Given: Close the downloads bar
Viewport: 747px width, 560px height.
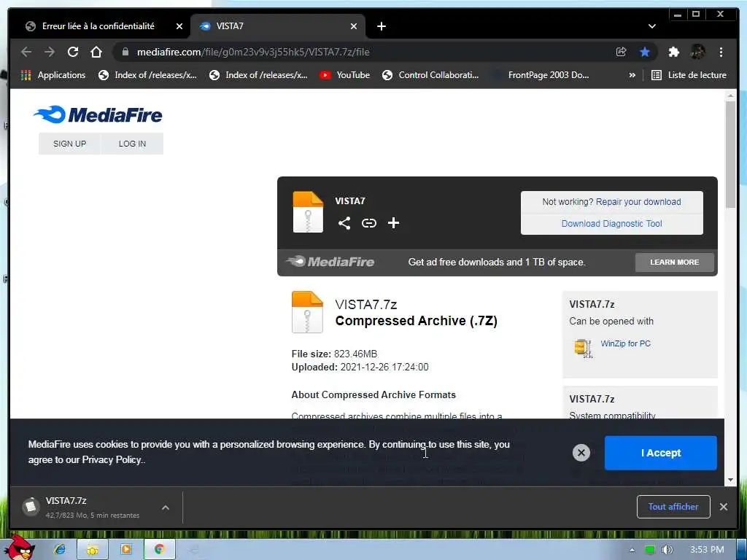Looking at the screenshot, I should click(x=723, y=507).
